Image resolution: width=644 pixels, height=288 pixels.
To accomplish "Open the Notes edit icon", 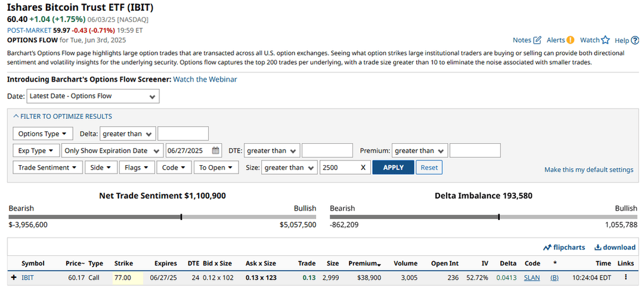I will 537,41.
